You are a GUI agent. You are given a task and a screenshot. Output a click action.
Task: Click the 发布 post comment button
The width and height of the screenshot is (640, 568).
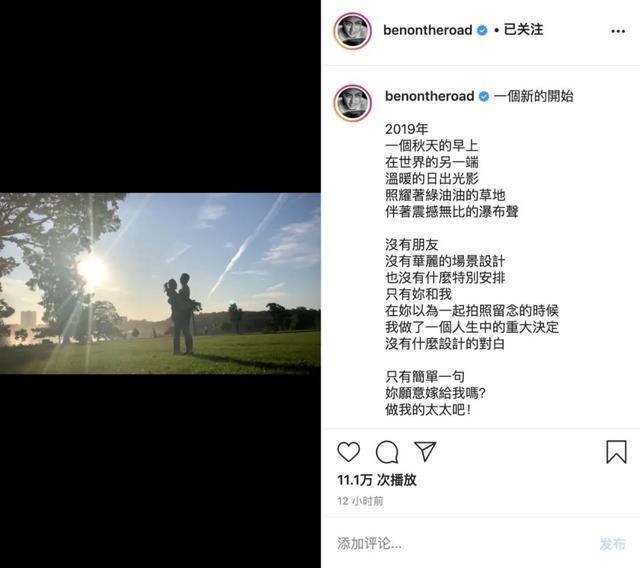coord(612,544)
